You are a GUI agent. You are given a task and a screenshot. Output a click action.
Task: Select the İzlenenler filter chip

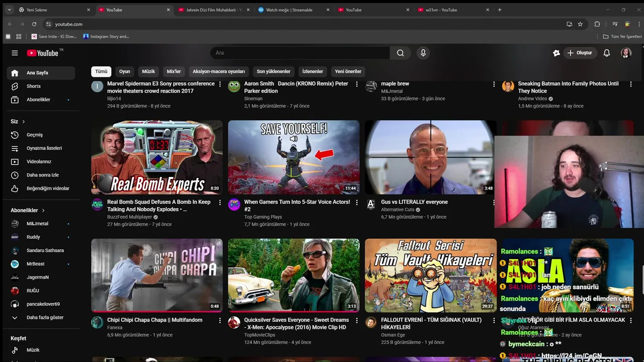tap(312, 71)
